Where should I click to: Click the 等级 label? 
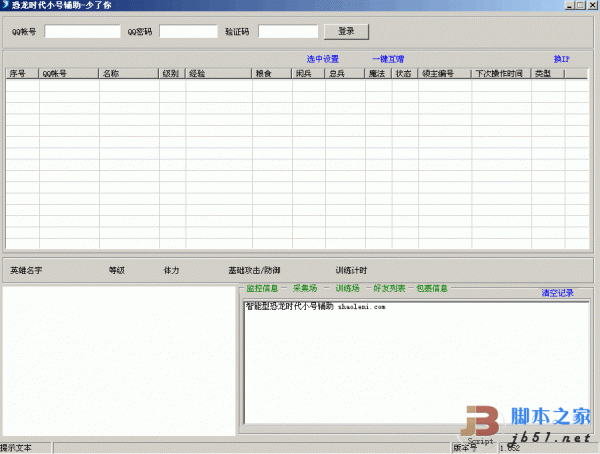[x=117, y=270]
